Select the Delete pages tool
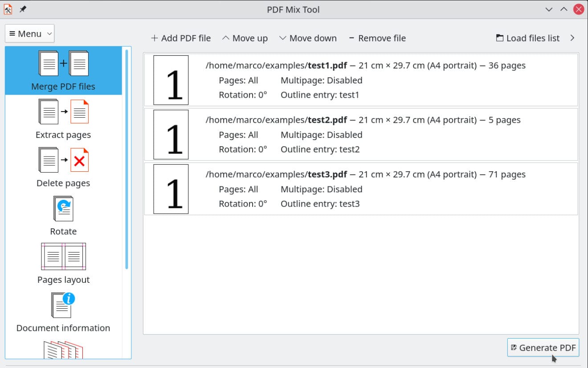The image size is (588, 368). pos(63,166)
